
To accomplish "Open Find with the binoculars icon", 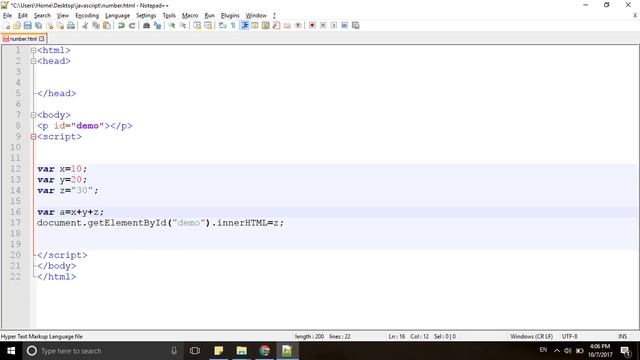I will 146,25.
